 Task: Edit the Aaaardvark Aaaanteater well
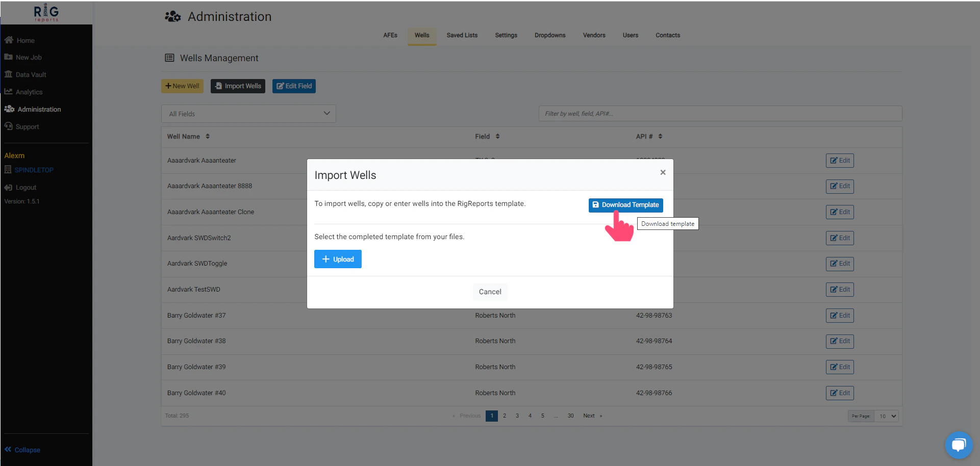point(840,161)
